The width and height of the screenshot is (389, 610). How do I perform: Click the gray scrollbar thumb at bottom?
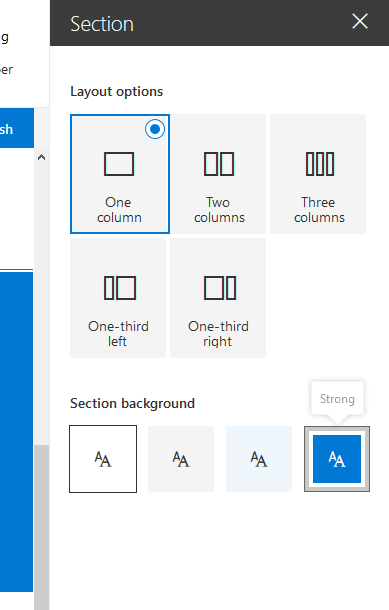(41, 527)
